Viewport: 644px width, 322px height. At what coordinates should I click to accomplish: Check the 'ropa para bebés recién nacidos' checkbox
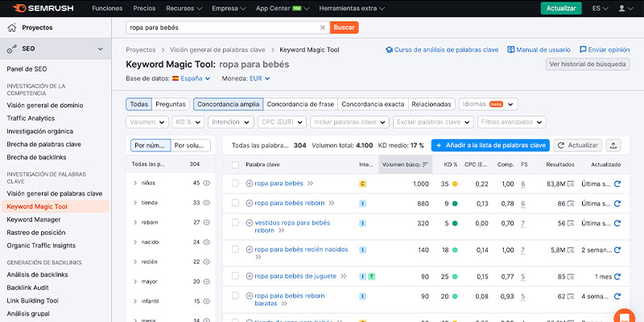tap(235, 250)
